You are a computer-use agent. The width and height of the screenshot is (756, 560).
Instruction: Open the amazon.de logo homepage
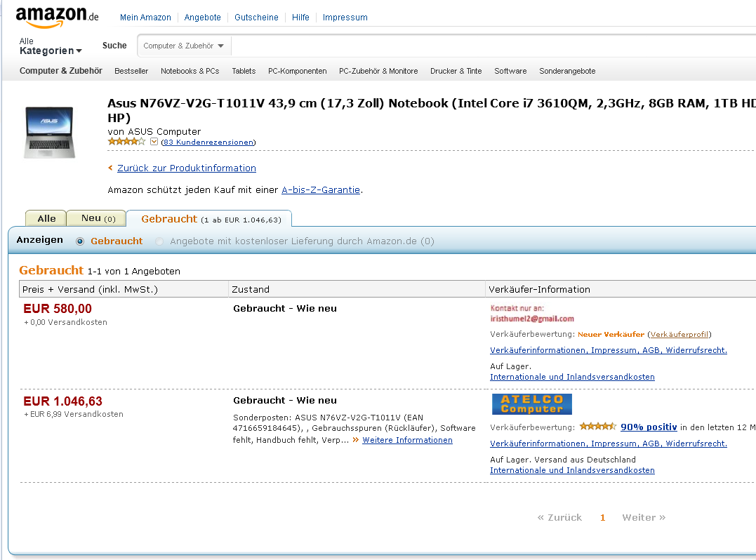[57, 17]
